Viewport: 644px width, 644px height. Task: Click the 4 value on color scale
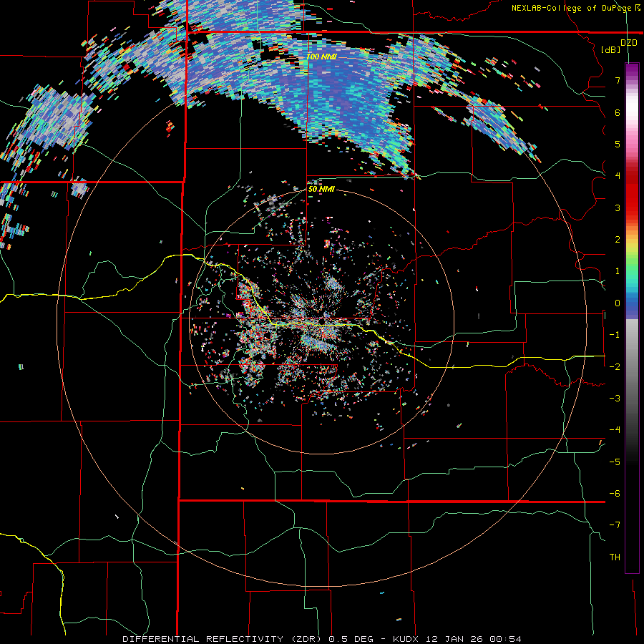(618, 176)
